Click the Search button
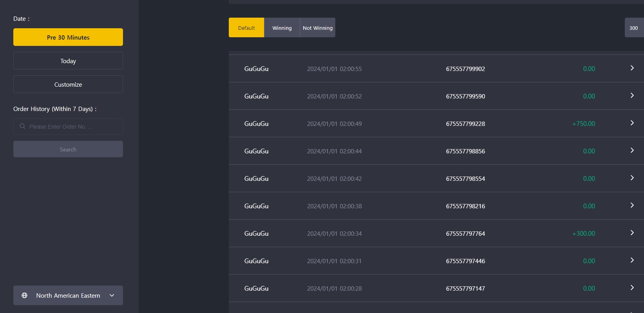 (68, 149)
